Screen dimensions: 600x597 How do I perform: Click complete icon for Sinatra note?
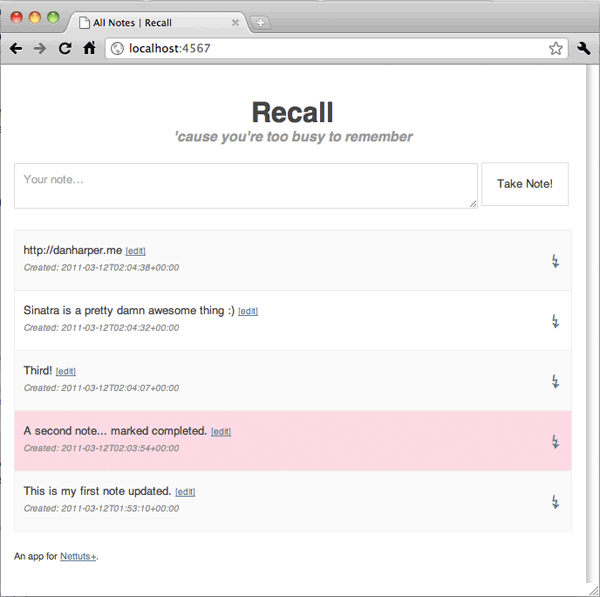click(555, 321)
